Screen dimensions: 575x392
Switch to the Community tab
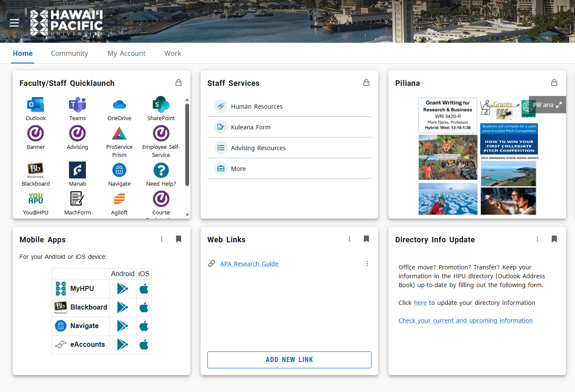(69, 53)
